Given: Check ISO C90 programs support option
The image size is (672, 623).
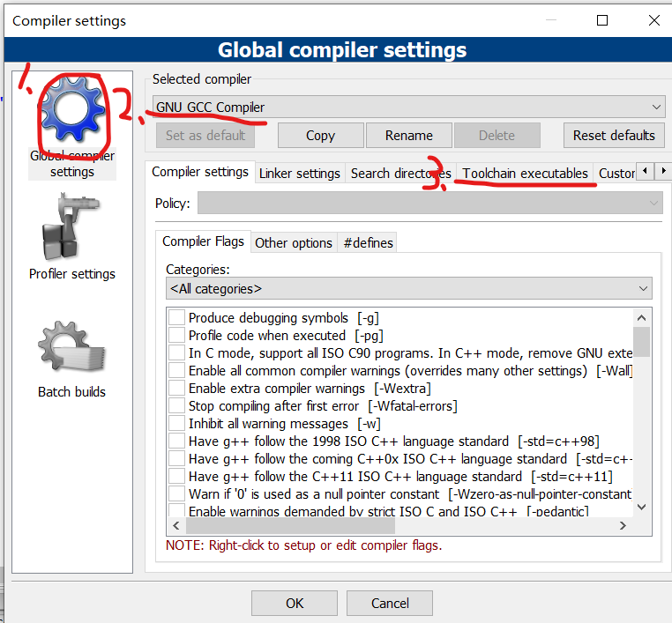Looking at the screenshot, I should click(x=176, y=352).
